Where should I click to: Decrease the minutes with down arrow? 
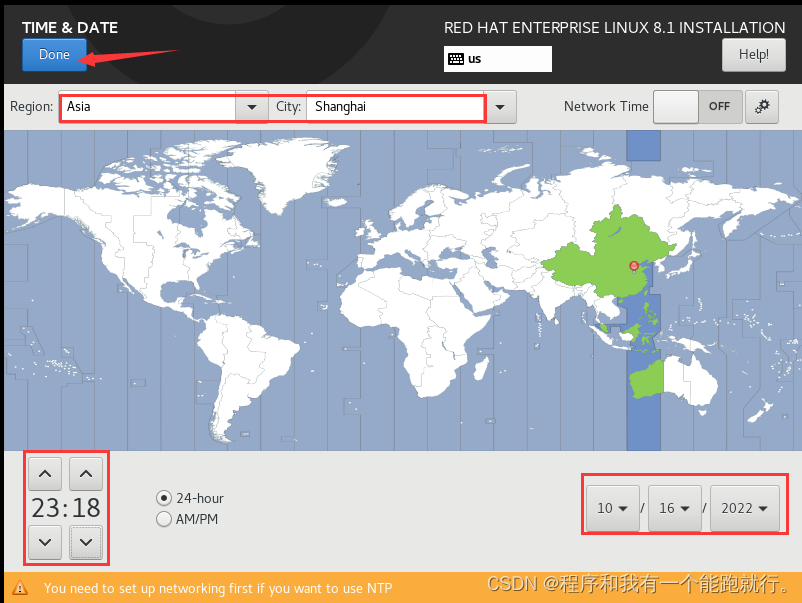(x=86, y=542)
